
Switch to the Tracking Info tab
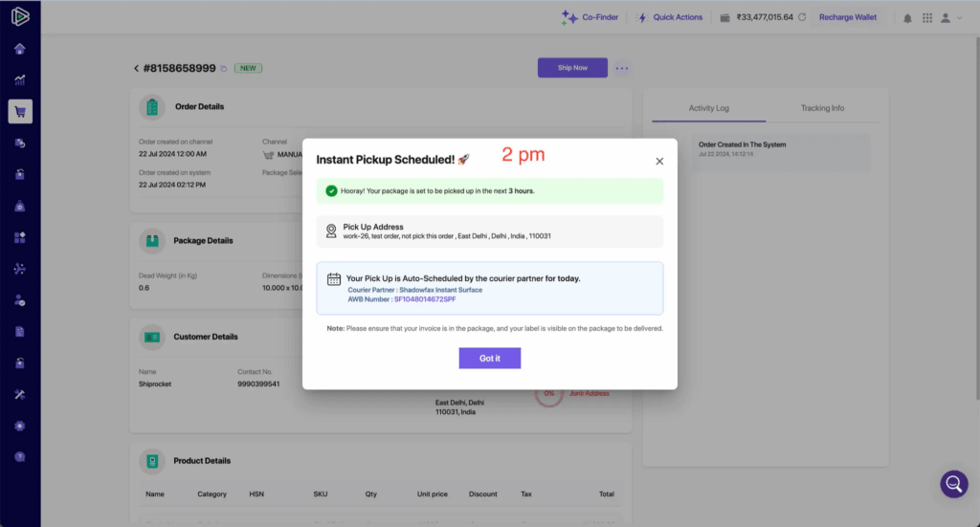pos(822,108)
